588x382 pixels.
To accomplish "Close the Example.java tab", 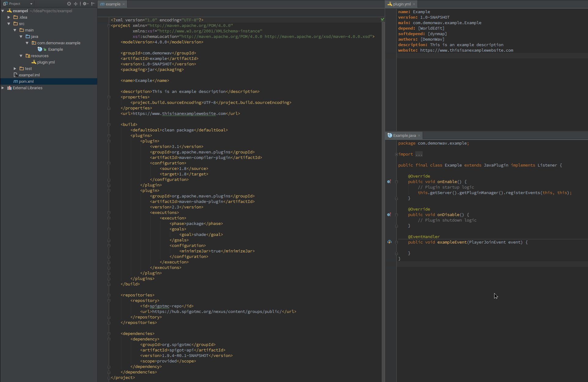I will tap(419, 136).
